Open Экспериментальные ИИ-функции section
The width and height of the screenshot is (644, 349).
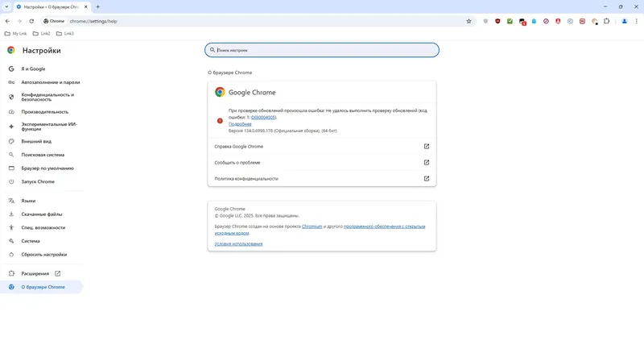(49, 127)
